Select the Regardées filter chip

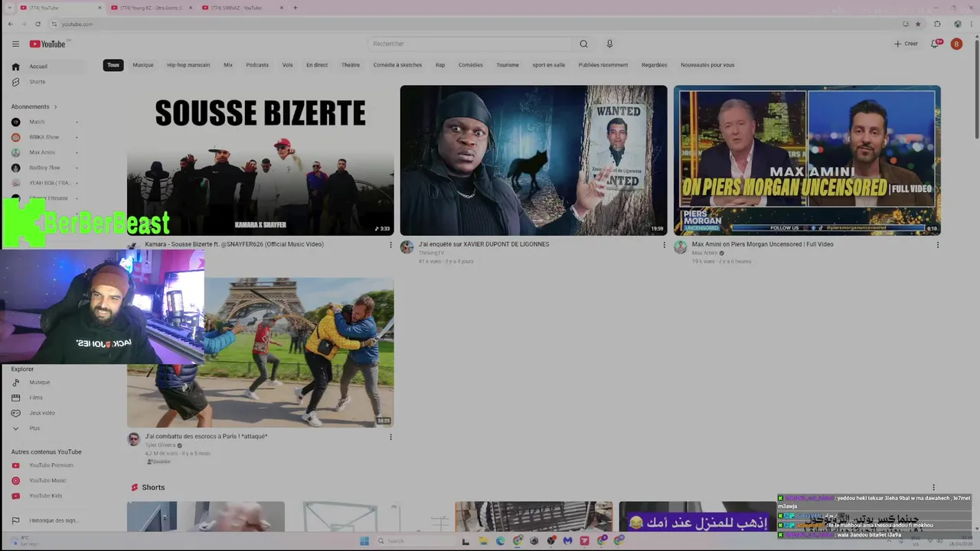pyautogui.click(x=655, y=65)
